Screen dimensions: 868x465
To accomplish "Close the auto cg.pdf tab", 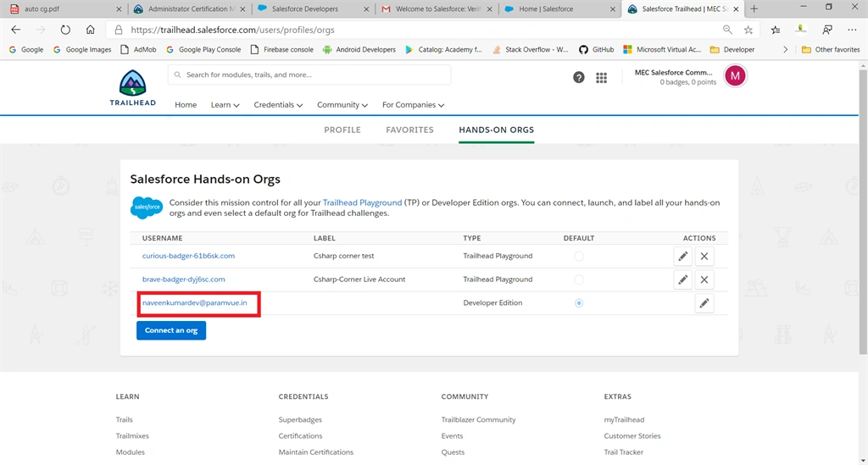I will 119,8.
